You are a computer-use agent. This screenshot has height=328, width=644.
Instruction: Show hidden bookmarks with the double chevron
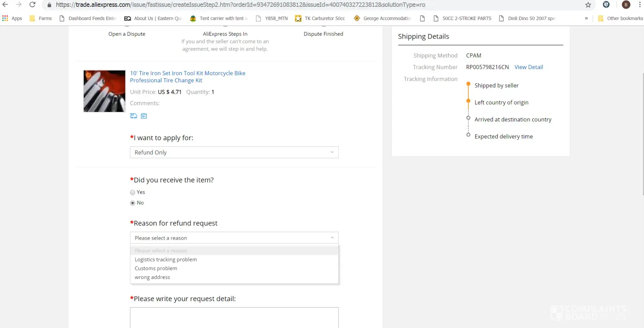[x=586, y=18]
